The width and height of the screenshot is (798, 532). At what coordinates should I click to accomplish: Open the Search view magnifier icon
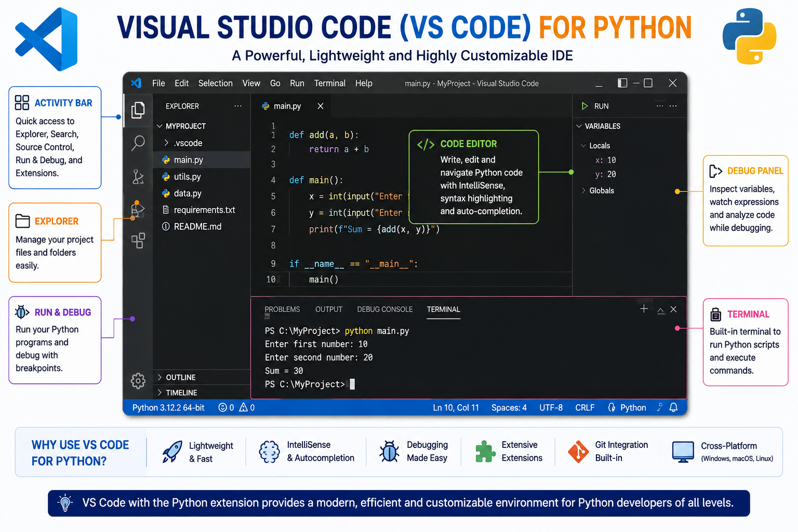pos(138,143)
